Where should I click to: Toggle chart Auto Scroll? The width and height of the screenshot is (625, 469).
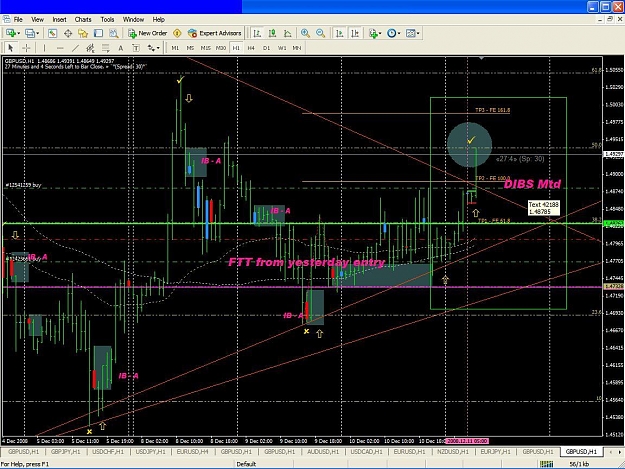[340, 33]
